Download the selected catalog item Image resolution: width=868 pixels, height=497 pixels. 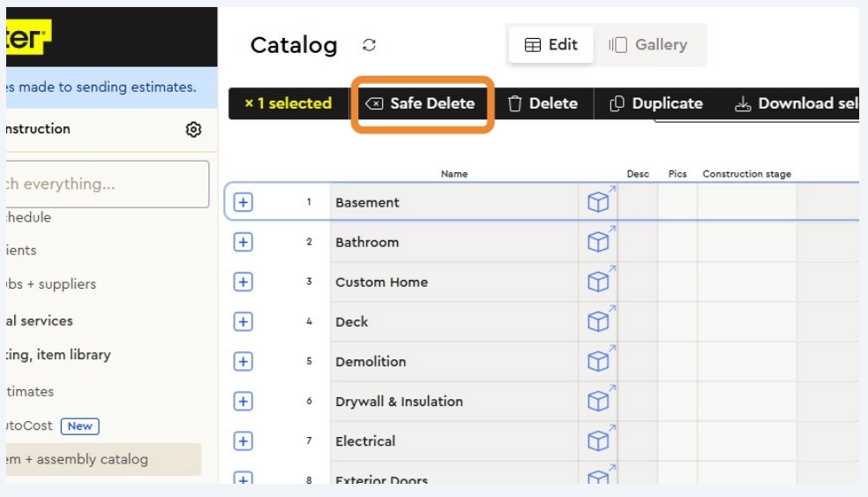click(x=794, y=103)
